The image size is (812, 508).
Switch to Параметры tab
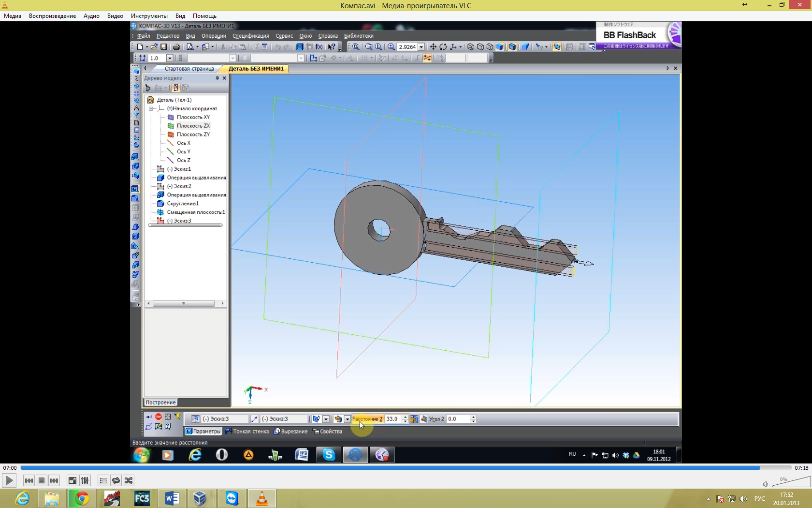[x=203, y=432]
